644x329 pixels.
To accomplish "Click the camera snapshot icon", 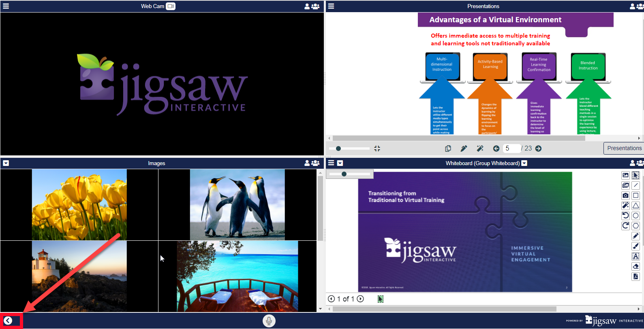I will coord(625,195).
